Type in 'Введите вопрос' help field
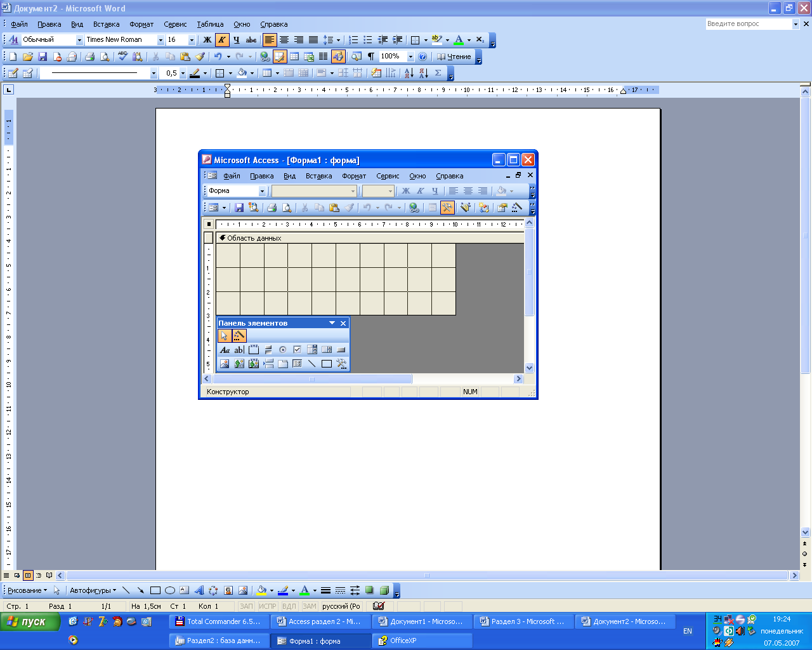The image size is (812, 650). pyautogui.click(x=749, y=24)
